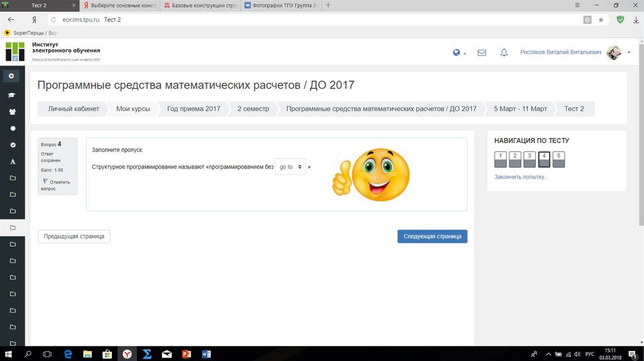Toggle the sidebar collapse arrow icon
The image size is (644, 361).
[x=11, y=76]
